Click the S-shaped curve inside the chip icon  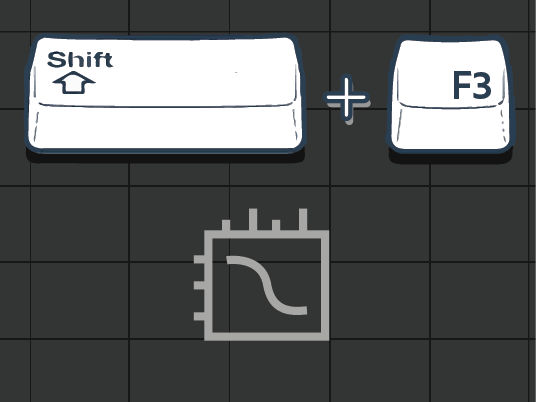pos(267,285)
